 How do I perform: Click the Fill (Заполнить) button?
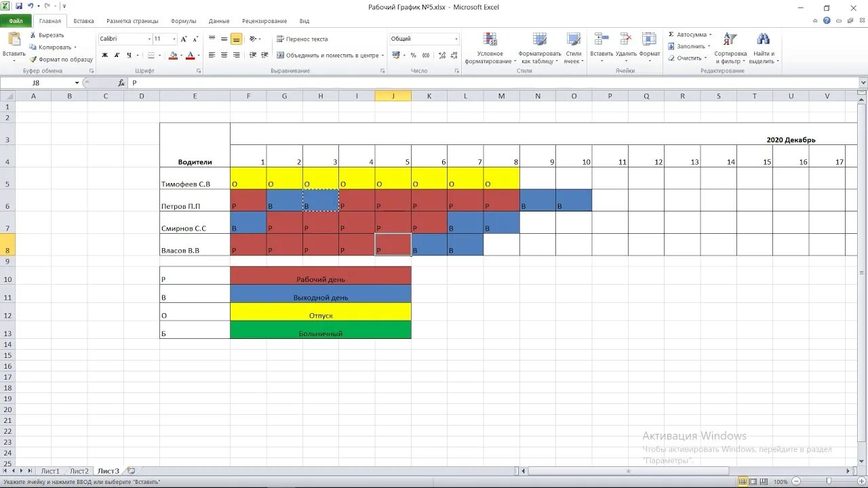690,46
